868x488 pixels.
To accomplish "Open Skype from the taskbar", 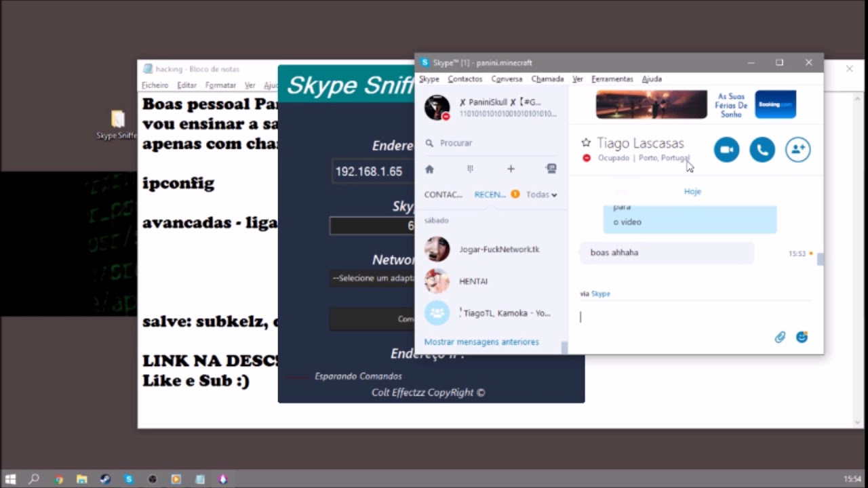I will pyautogui.click(x=129, y=479).
